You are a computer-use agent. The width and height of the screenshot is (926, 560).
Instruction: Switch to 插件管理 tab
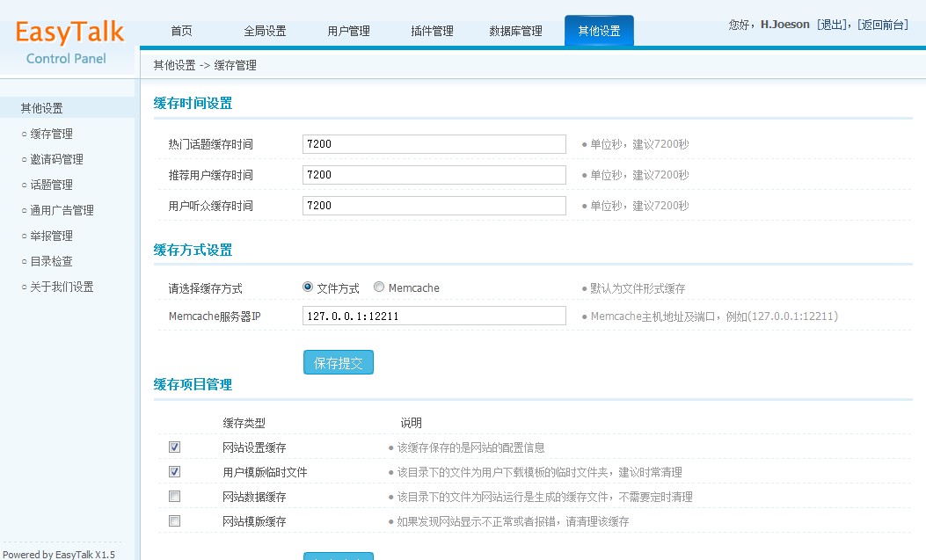click(x=432, y=31)
